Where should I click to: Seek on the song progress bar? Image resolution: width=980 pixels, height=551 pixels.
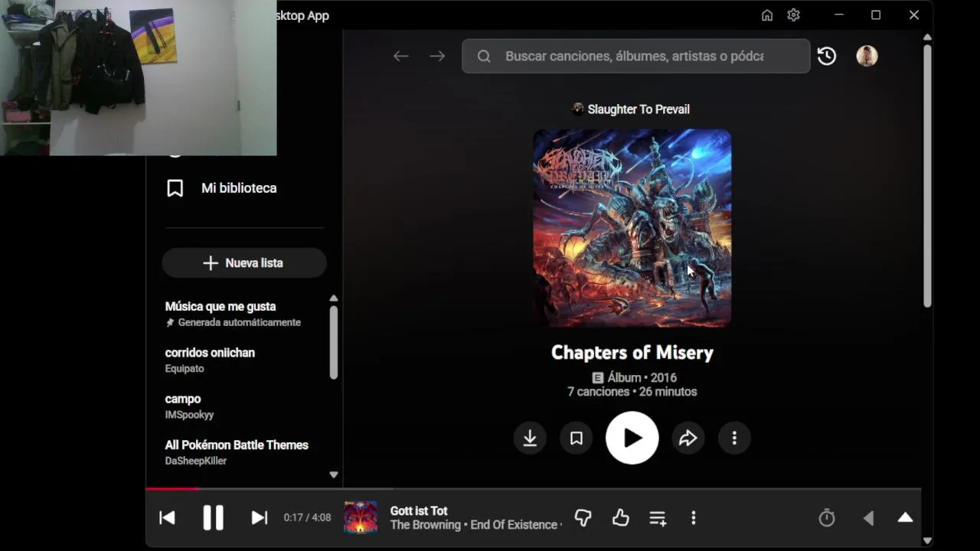point(533,488)
